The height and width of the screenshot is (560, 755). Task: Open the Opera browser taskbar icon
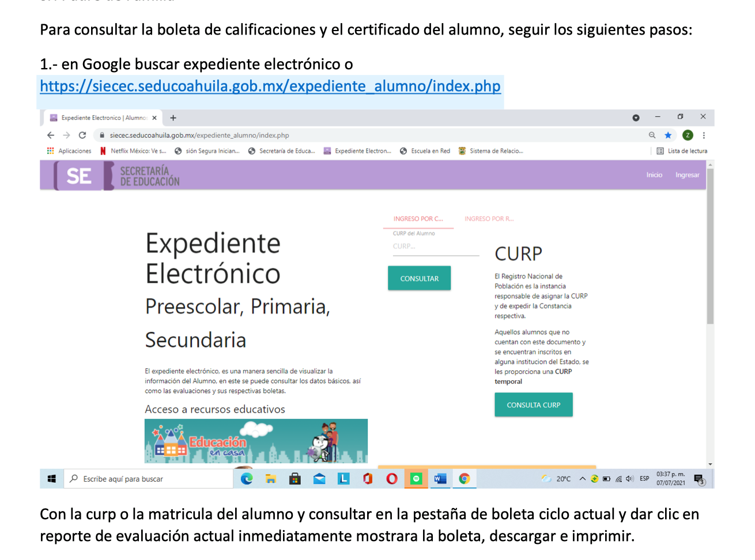click(392, 479)
